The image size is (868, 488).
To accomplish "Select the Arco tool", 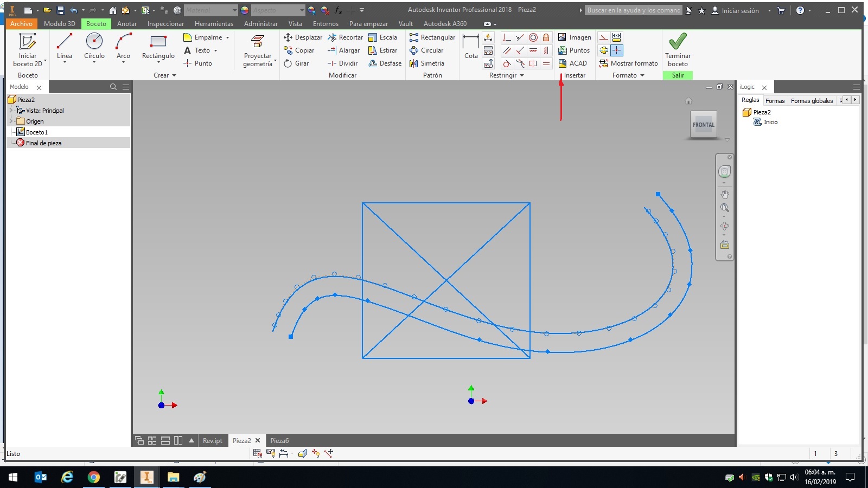I will tap(123, 48).
